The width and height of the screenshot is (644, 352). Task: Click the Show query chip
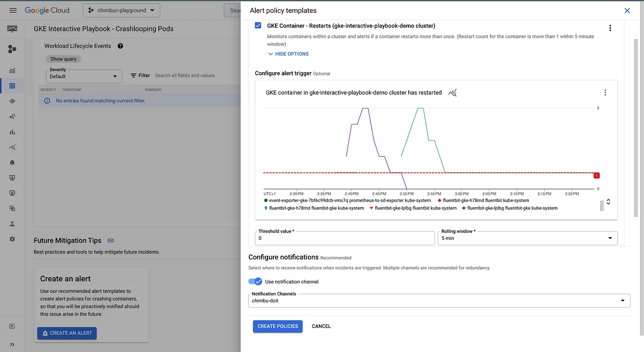point(63,59)
